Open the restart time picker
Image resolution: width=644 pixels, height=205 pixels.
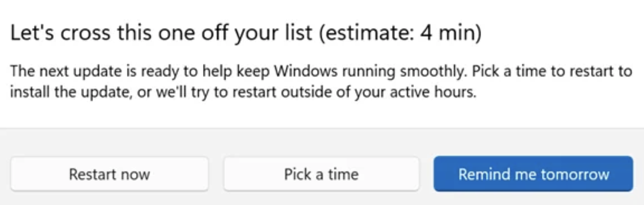click(x=321, y=174)
